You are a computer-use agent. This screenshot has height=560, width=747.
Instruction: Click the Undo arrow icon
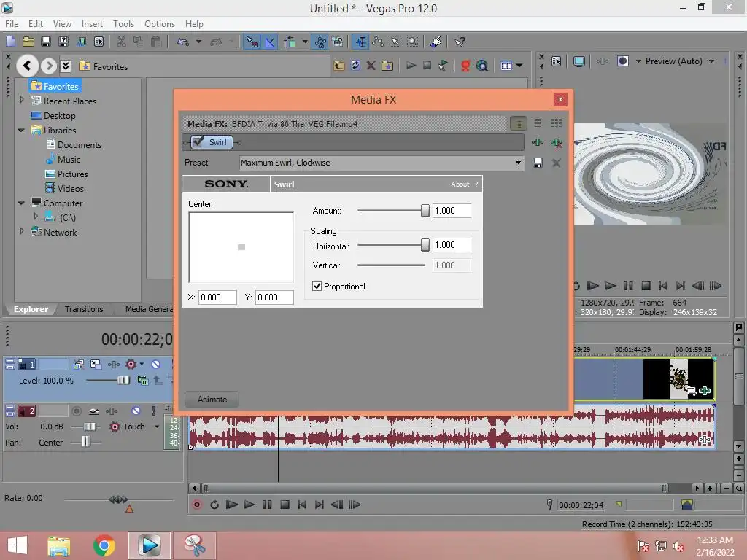(183, 42)
